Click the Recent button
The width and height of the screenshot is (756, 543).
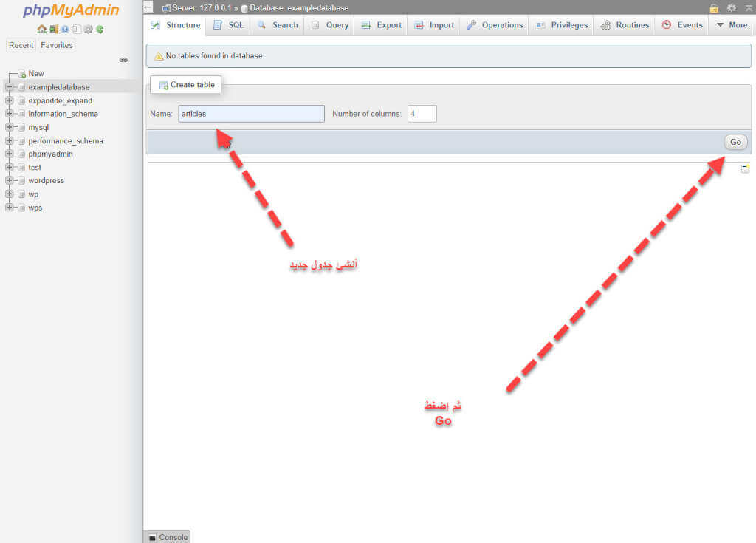point(21,45)
